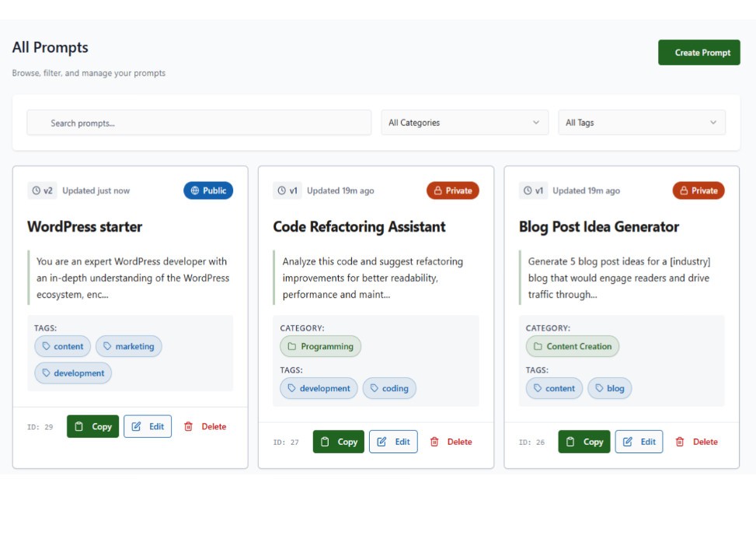Focus the Search prompts input field
This screenshot has height=552, width=756.
click(199, 123)
